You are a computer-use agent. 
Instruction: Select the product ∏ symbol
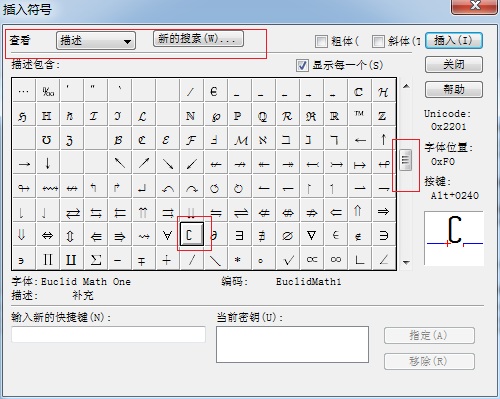coord(48,259)
